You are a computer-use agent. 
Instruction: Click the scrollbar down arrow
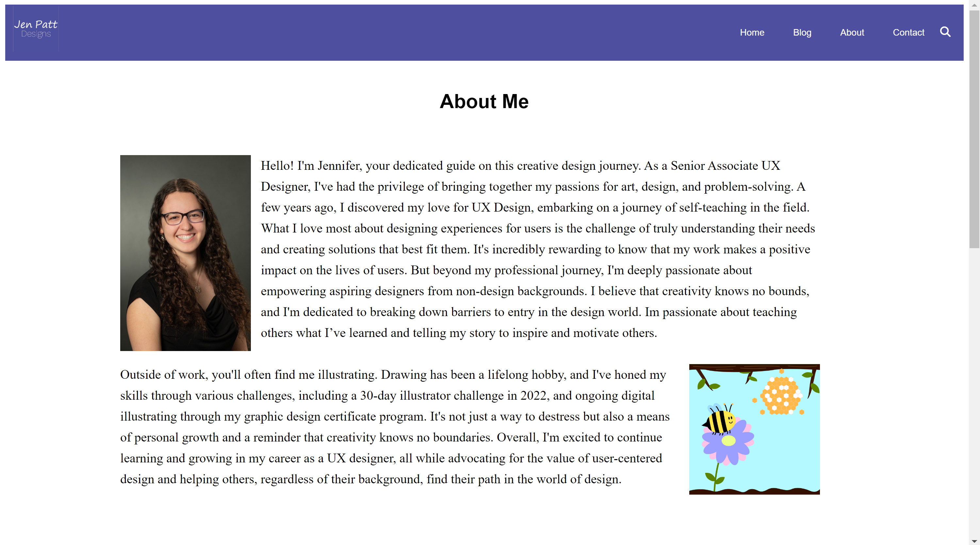(x=974, y=541)
